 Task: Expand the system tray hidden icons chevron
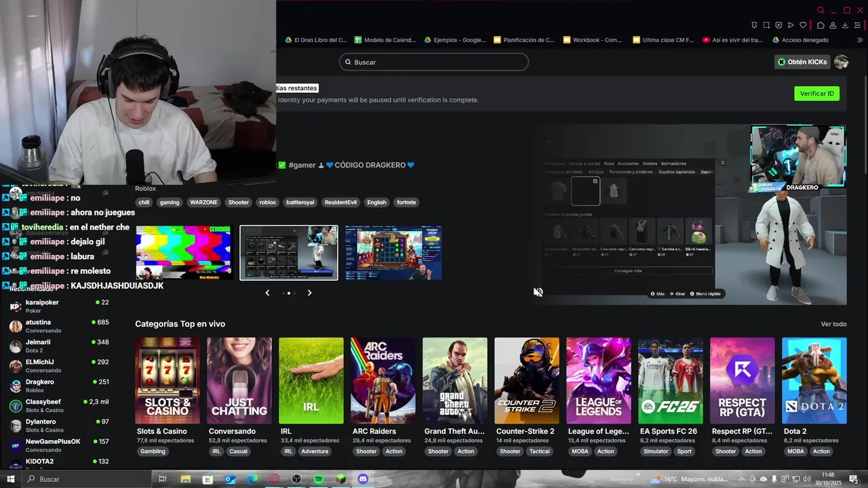click(742, 479)
